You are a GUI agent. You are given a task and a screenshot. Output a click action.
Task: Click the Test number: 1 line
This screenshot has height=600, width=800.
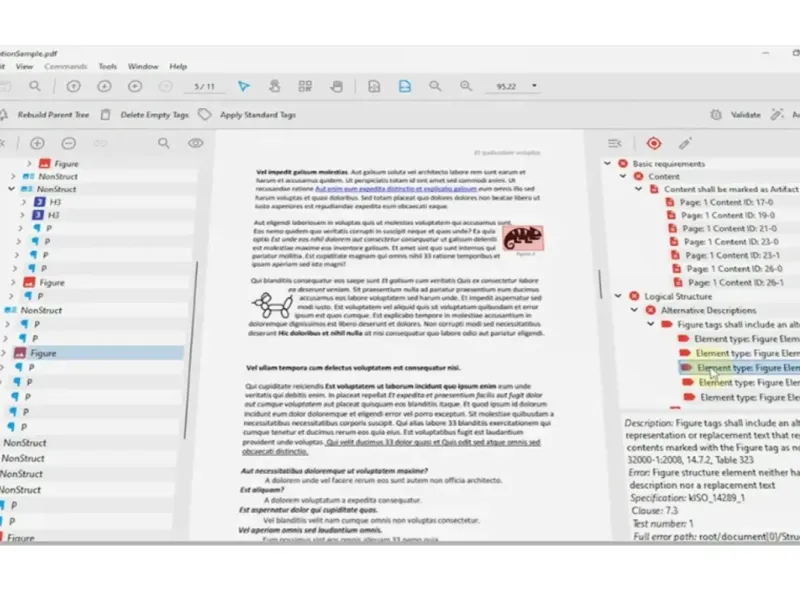point(662,523)
